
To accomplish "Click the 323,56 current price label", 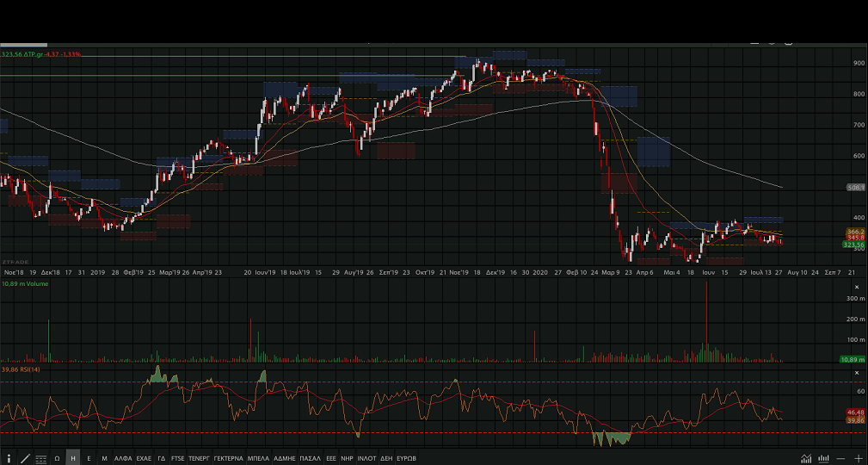I will [853, 245].
